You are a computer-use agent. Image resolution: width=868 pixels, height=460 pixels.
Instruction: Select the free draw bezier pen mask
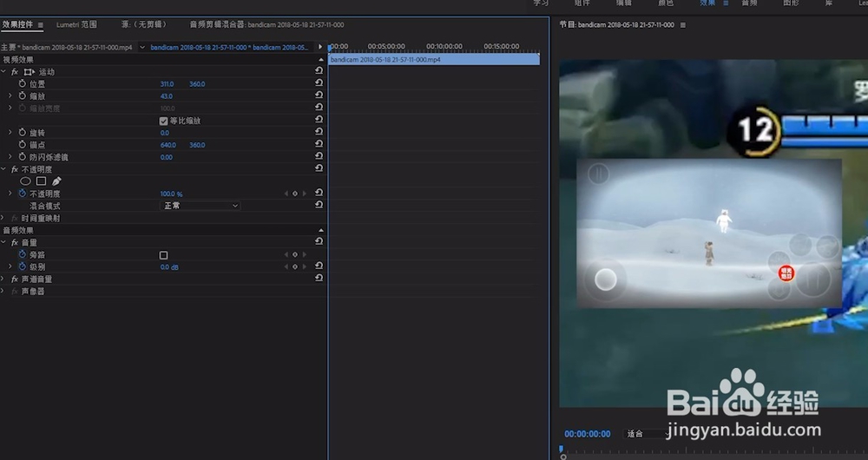(x=56, y=181)
